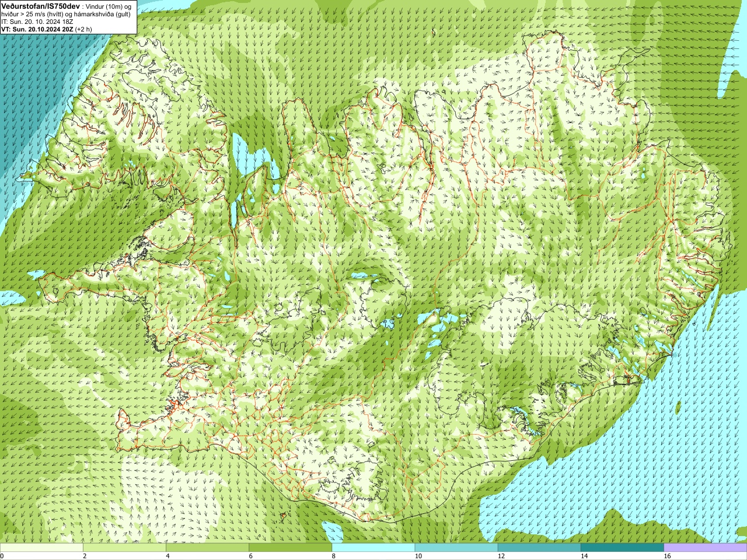
Task: Click the "14" tick label on the colour scale
Action: point(584,556)
